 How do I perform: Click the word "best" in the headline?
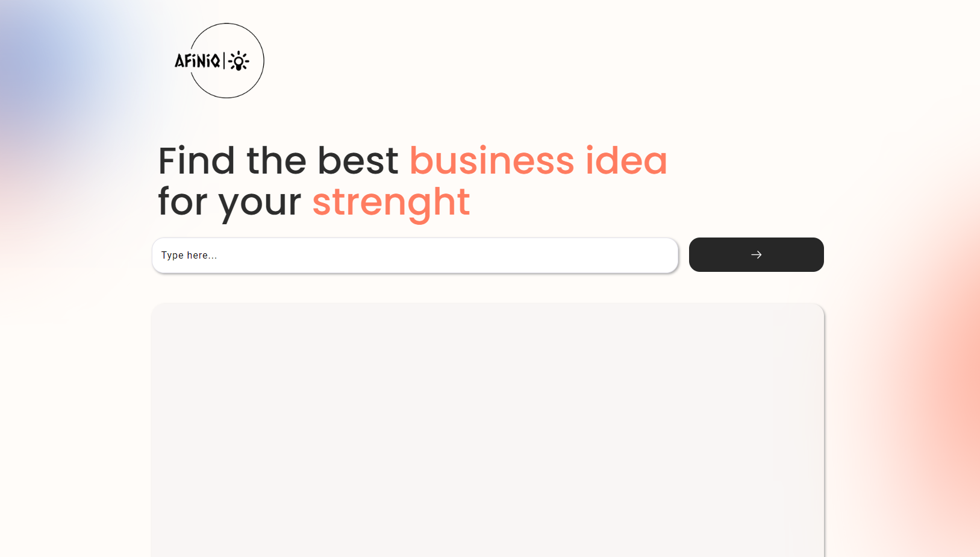(x=358, y=161)
